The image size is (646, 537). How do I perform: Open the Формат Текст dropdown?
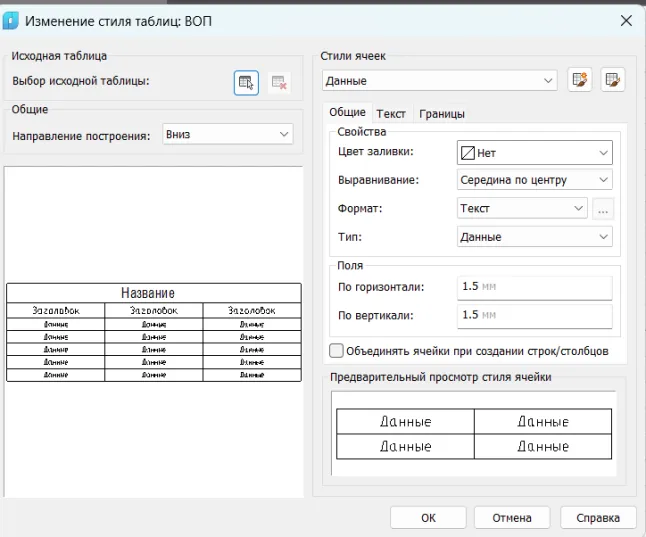click(x=521, y=209)
